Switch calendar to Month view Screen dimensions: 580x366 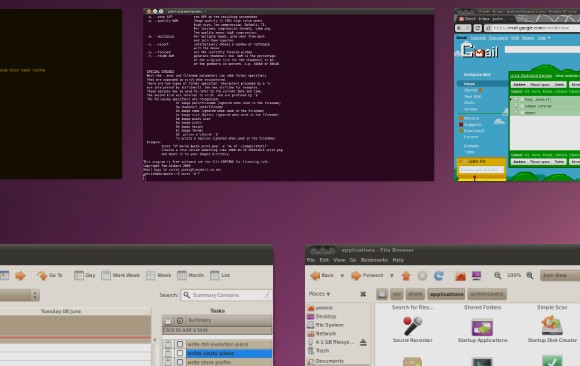point(190,275)
